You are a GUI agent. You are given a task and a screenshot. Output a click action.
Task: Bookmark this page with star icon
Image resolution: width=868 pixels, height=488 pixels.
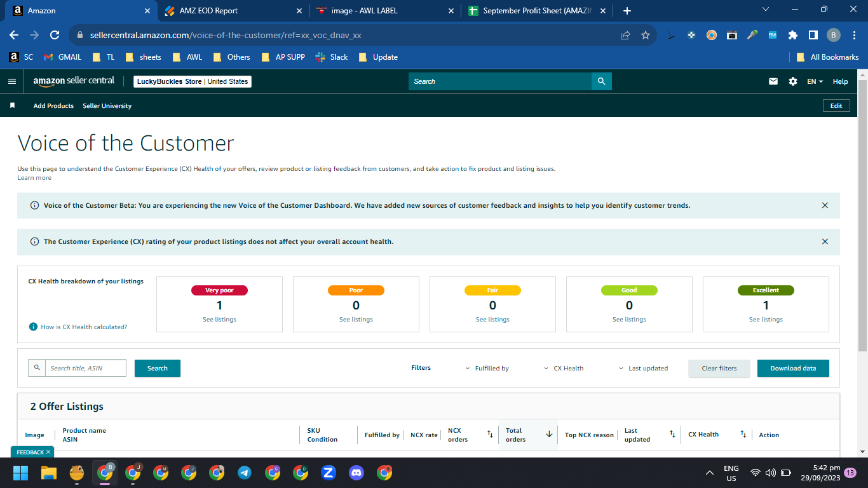(646, 36)
